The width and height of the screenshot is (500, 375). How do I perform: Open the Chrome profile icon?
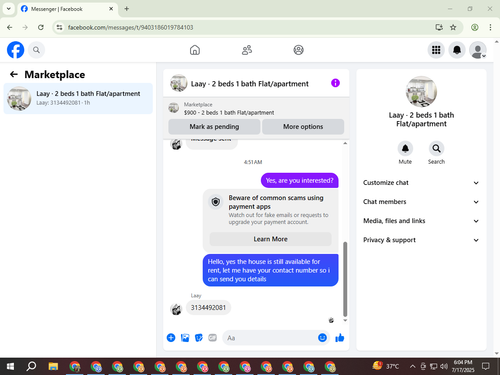click(x=475, y=27)
